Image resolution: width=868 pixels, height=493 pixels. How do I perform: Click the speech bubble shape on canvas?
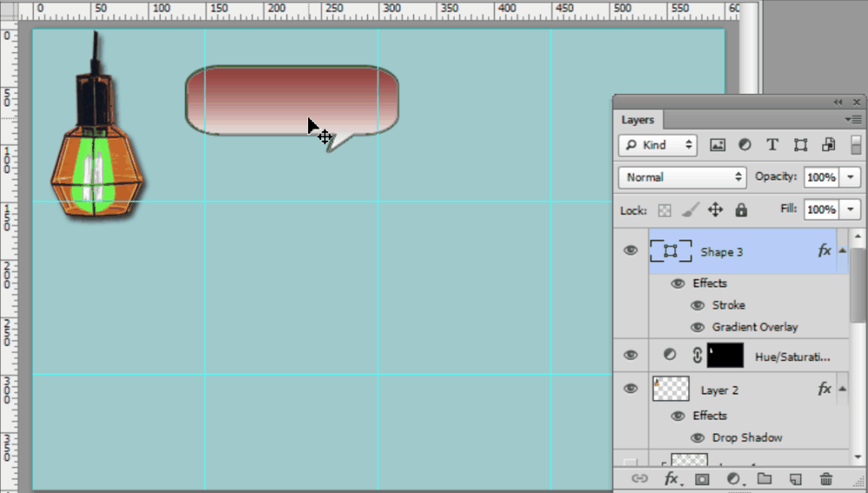[292, 101]
